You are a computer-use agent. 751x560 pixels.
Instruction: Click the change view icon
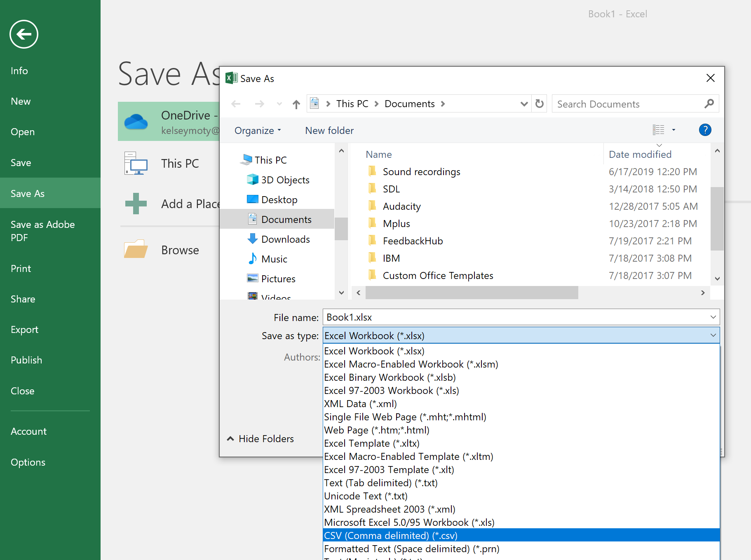point(659,130)
